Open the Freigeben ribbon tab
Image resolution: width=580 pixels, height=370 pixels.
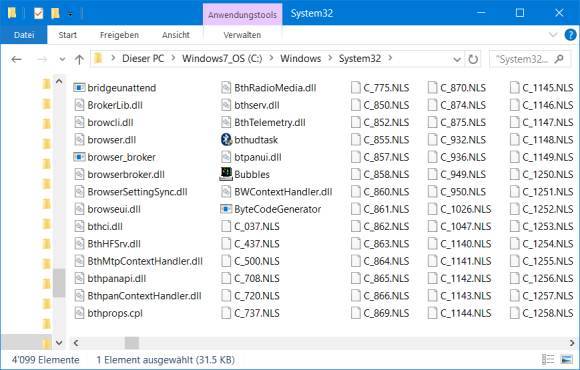point(119,35)
